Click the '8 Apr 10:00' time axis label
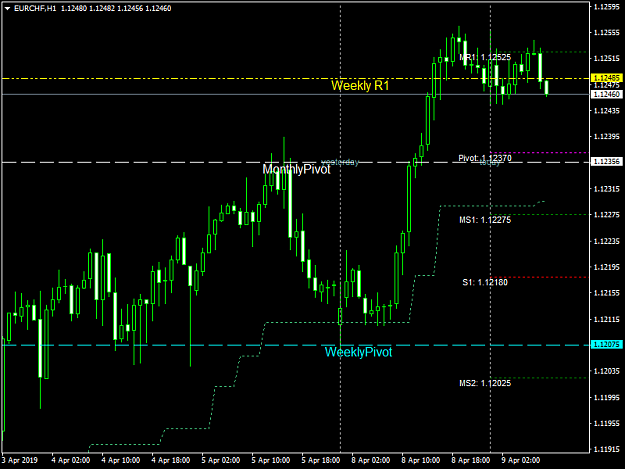 tap(421, 460)
